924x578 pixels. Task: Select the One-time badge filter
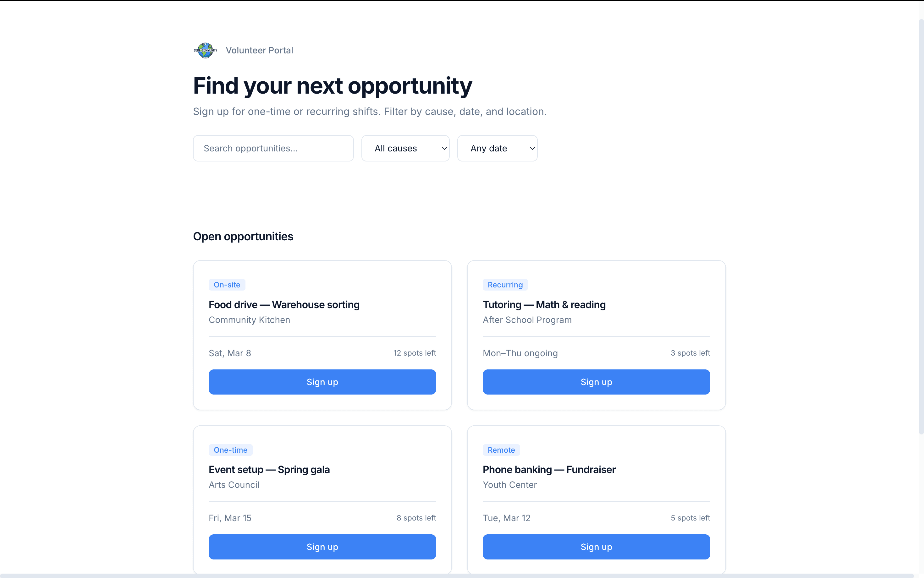[230, 450]
